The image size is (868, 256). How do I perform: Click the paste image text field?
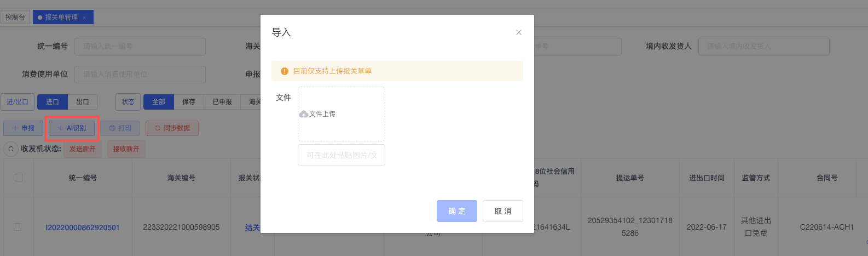click(x=342, y=155)
